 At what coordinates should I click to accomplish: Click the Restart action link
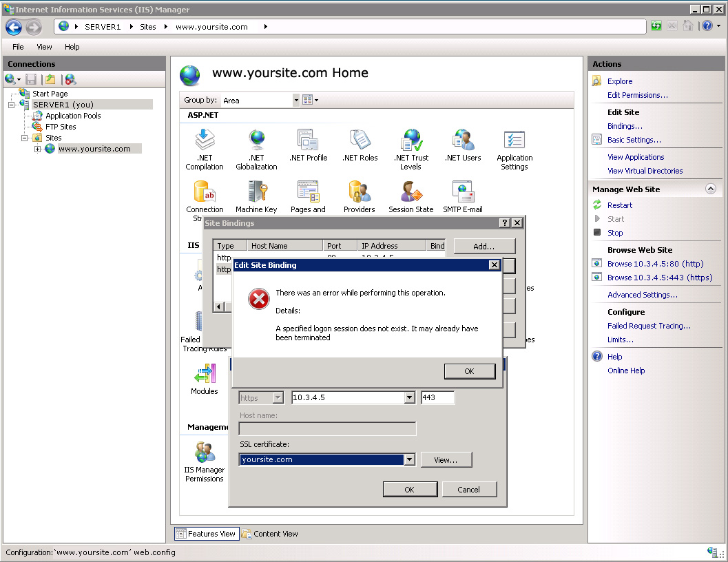coord(620,205)
